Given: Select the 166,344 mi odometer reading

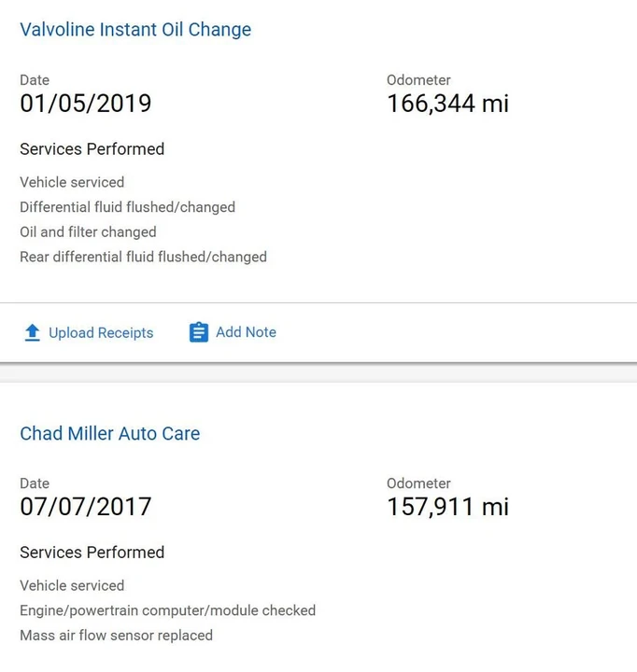Looking at the screenshot, I should click(x=447, y=104).
